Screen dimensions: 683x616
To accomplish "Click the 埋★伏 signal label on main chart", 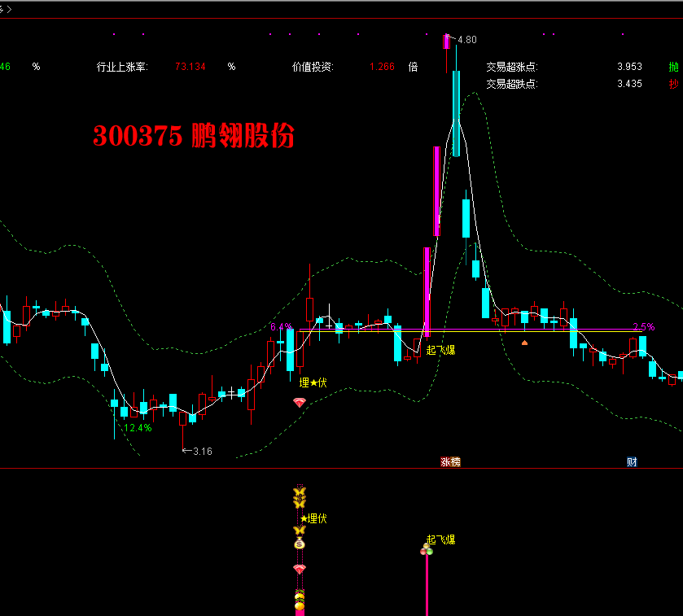I will [313, 382].
